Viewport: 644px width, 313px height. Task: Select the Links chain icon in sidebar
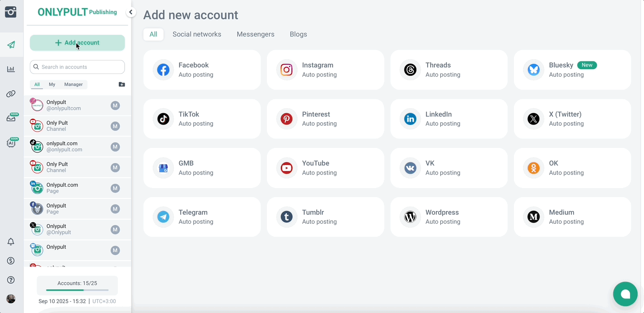(11, 93)
